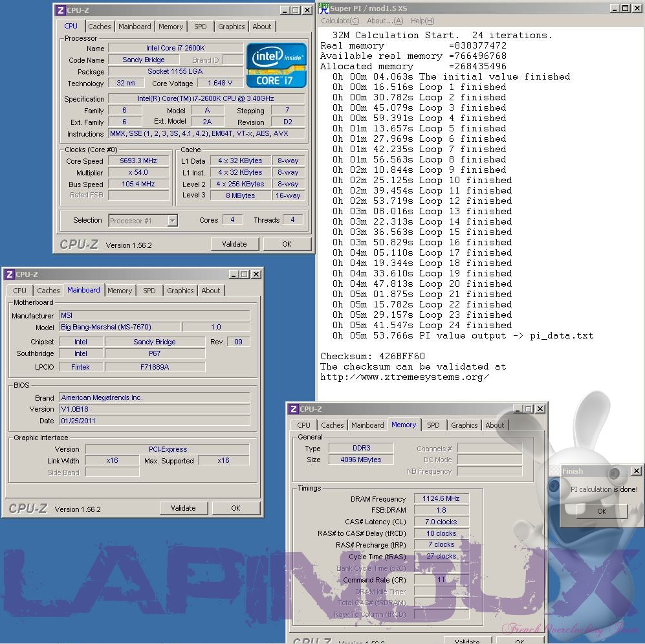645x644 pixels.
Task: Open the Help menu in Super PI
Action: pyautogui.click(x=422, y=21)
